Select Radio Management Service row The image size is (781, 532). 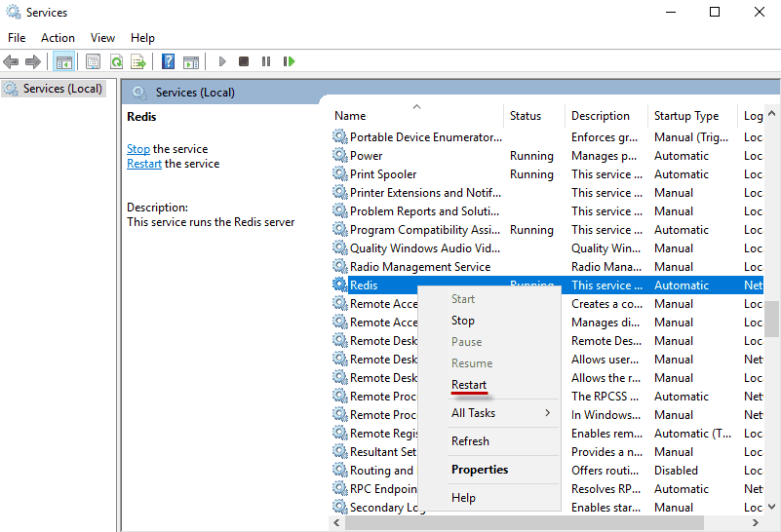[x=547, y=267]
